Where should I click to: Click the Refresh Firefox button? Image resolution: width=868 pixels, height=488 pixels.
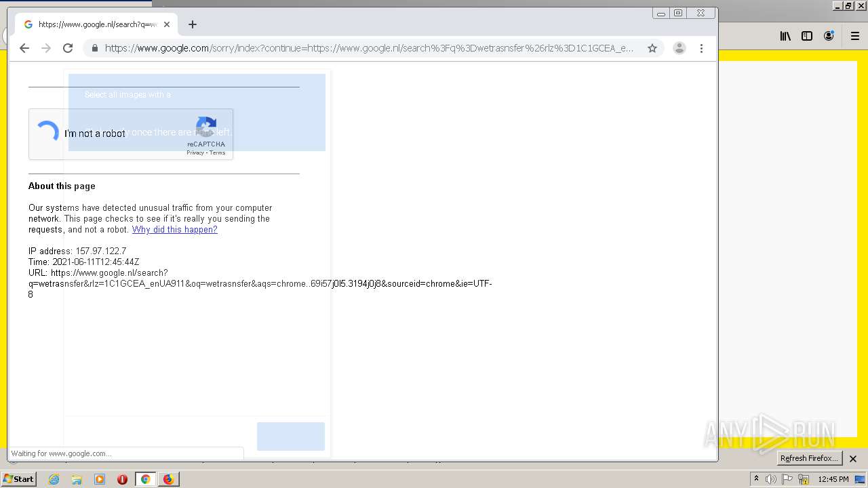click(x=809, y=458)
